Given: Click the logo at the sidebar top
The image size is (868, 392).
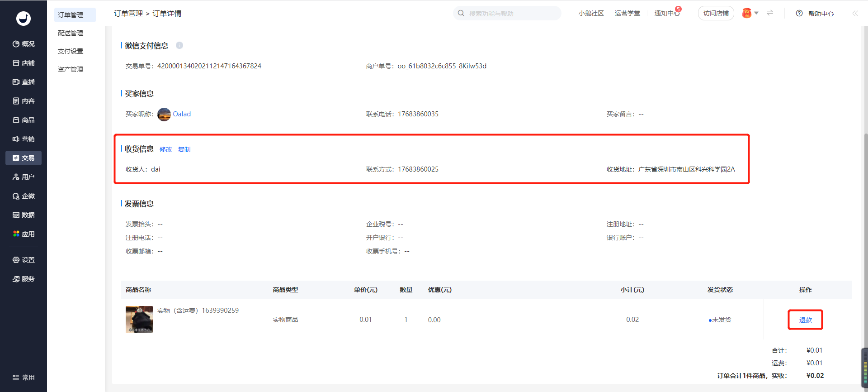Looking at the screenshot, I should point(24,18).
